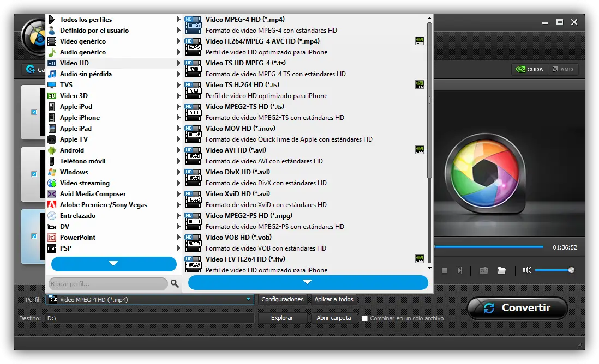Viewport: 599px width, 364px height.
Task: Enable Combinar en un solo archivo checkbox
Action: 364,318
